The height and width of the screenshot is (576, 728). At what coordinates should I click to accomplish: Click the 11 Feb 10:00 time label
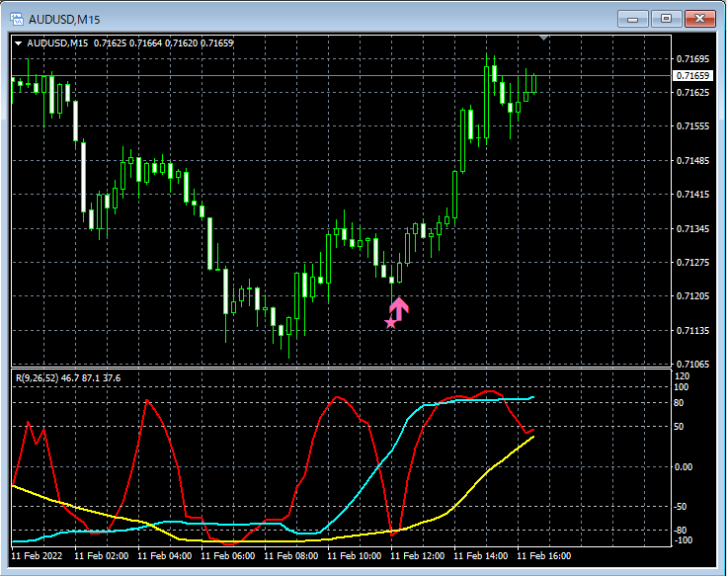coord(355,556)
